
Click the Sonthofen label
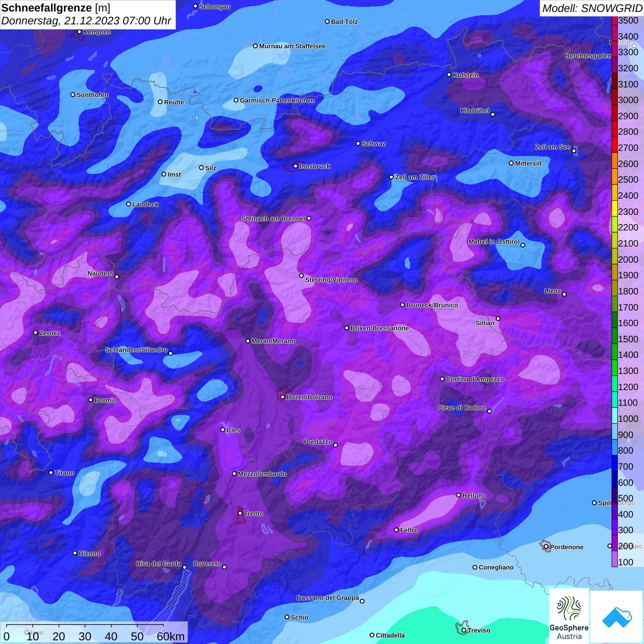pyautogui.click(x=92, y=95)
